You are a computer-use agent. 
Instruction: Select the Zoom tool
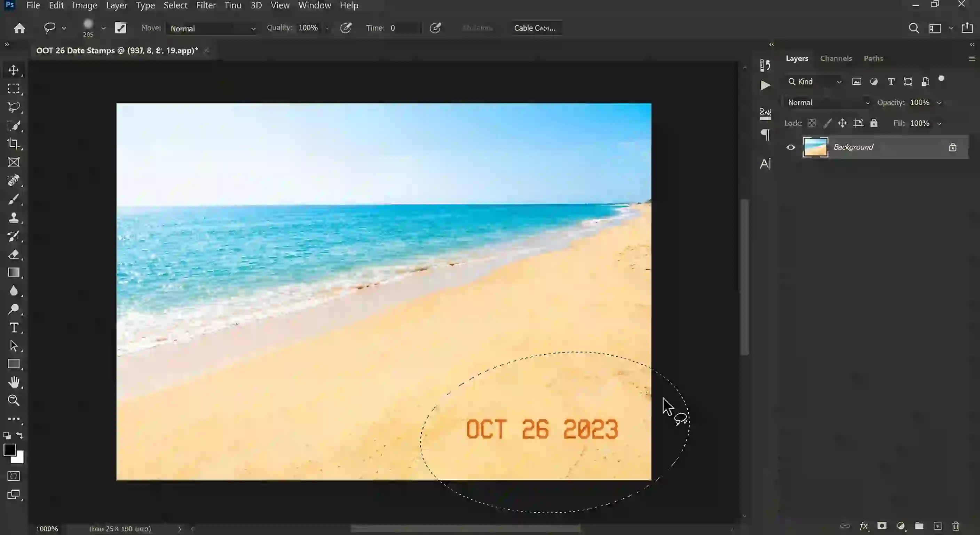pyautogui.click(x=14, y=400)
